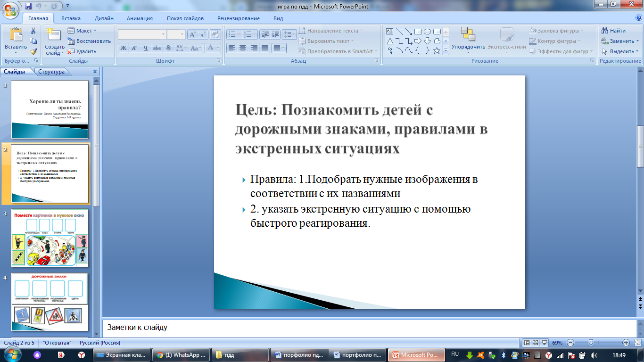Insert a text box shape from gallery

(390, 32)
